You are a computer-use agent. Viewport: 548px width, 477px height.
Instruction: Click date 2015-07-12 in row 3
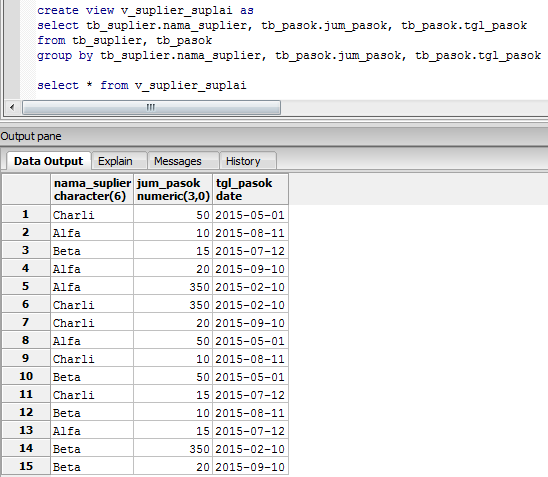[x=250, y=250]
